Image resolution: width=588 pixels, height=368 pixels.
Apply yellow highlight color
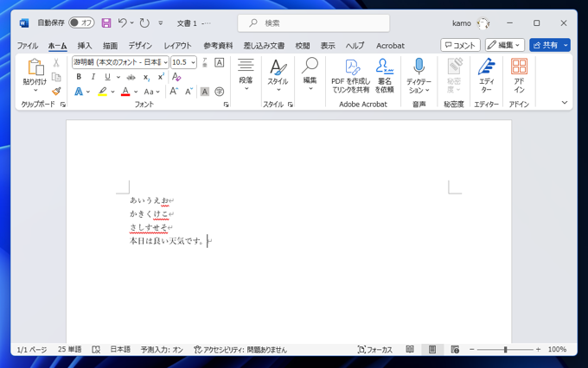coord(102,92)
